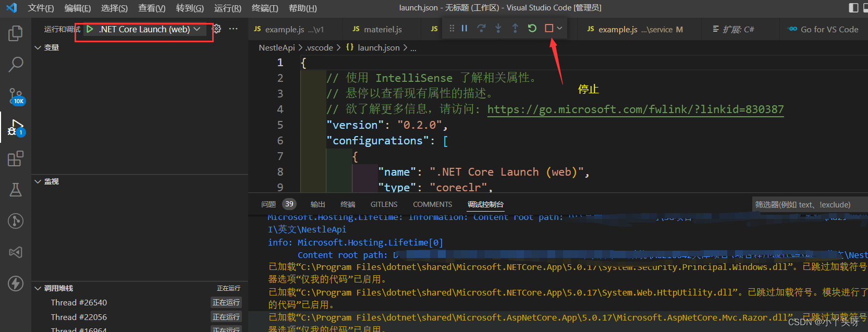This screenshot has height=332, width=868.
Task: Click the 39 problems count badge
Action: [289, 204]
